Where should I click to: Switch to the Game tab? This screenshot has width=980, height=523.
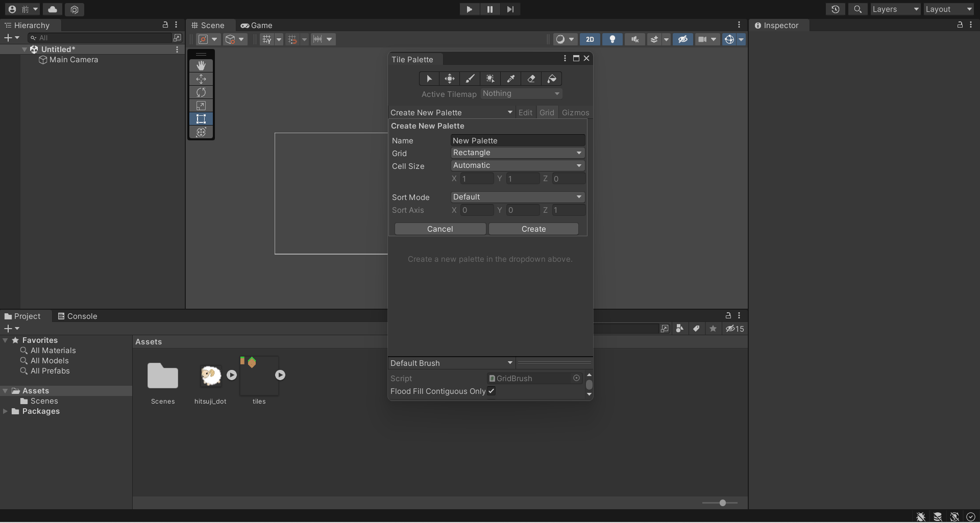click(x=257, y=26)
